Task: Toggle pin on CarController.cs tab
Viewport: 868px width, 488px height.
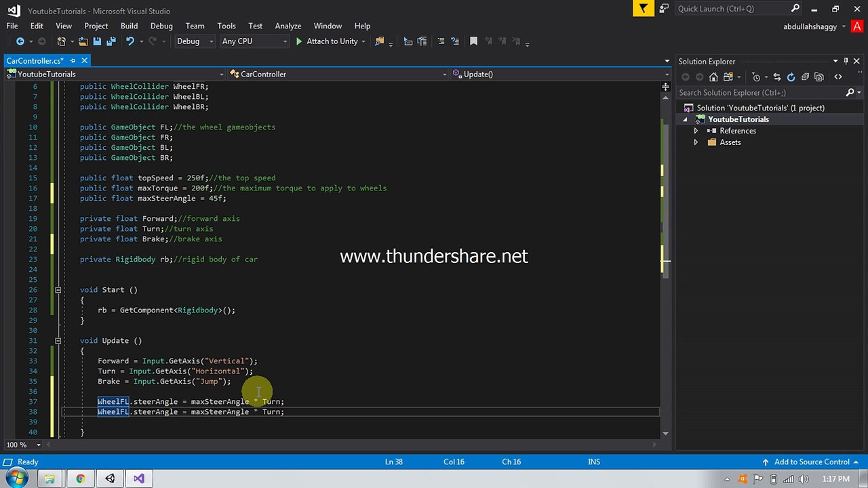Action: 73,61
